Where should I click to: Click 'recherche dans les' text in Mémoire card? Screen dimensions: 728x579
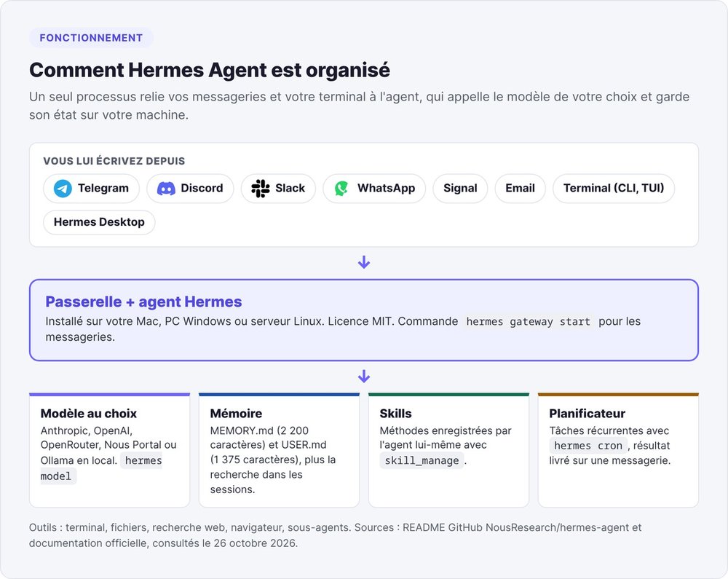pyautogui.click(x=256, y=475)
